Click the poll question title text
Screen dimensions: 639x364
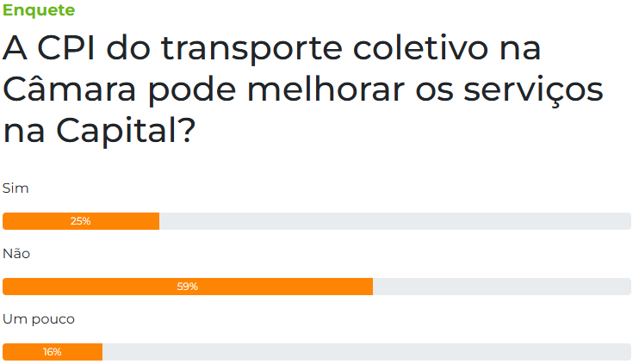[x=303, y=89]
